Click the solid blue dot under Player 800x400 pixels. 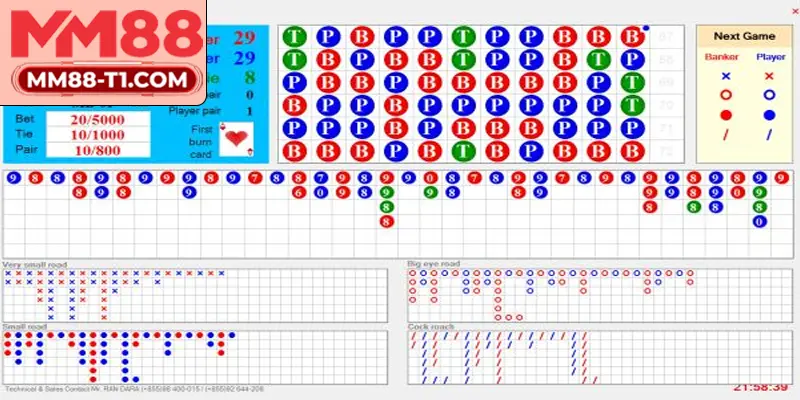[x=768, y=115]
